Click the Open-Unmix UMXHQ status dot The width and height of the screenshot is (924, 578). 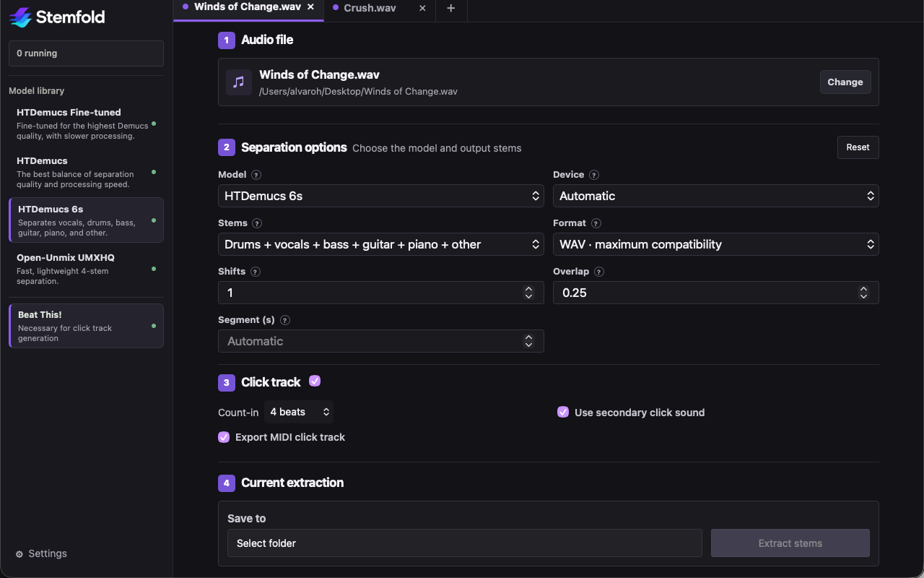point(154,269)
